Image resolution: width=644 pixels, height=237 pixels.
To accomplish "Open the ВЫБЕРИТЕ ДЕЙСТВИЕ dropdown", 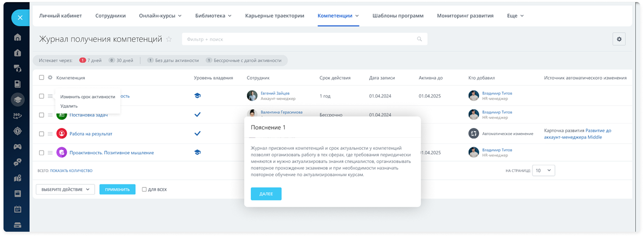I will tap(65, 189).
